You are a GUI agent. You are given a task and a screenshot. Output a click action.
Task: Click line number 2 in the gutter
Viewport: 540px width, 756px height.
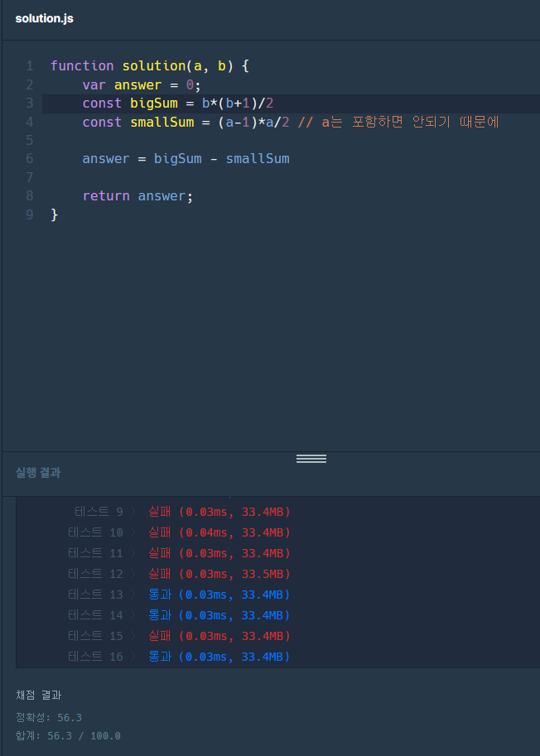click(30, 84)
